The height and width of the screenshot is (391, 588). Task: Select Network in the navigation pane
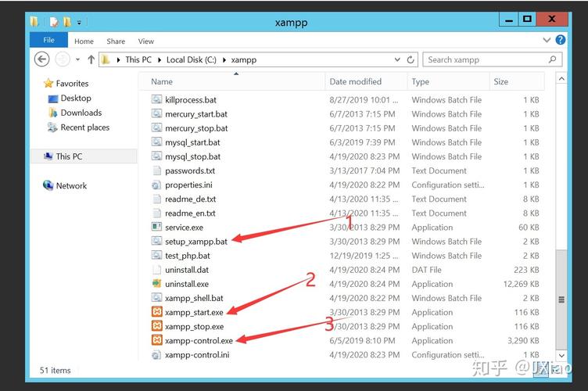[x=71, y=185]
